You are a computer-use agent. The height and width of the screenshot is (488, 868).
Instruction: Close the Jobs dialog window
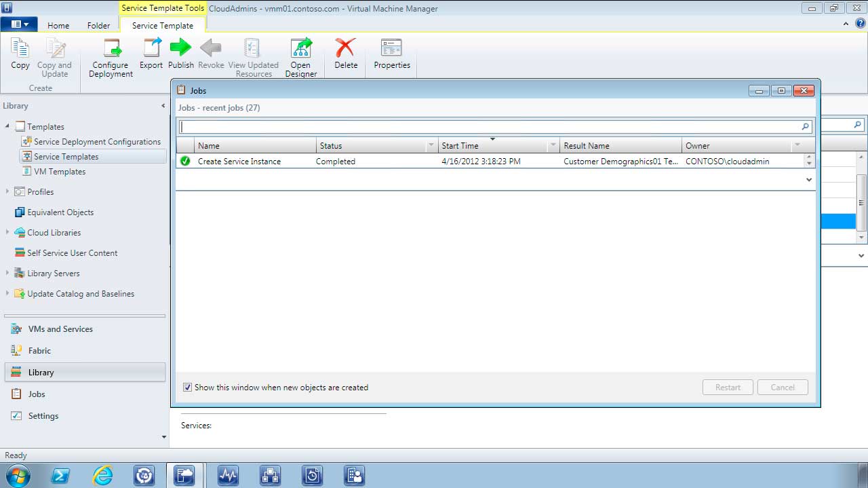[803, 90]
